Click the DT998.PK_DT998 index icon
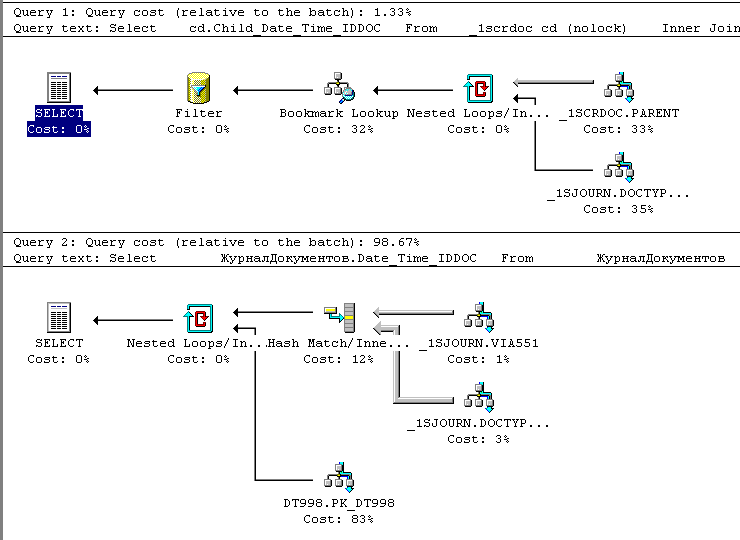This screenshot has width=740, height=540. (339, 479)
